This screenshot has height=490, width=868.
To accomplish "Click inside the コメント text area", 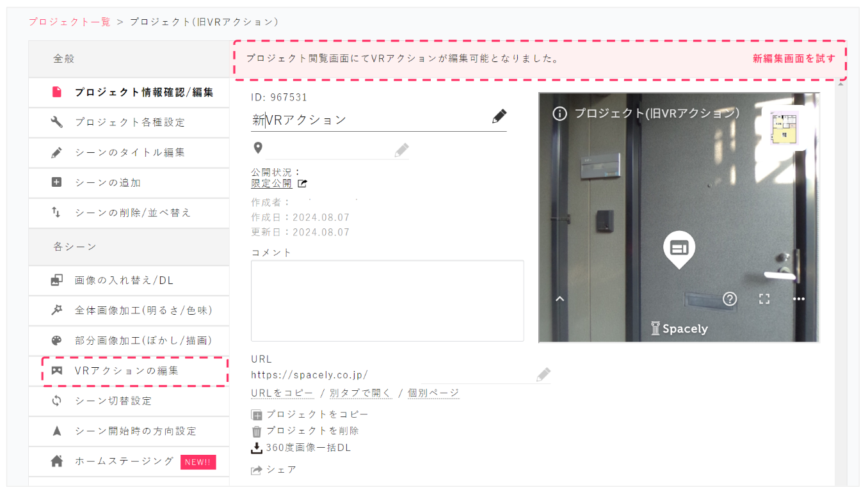I will (387, 301).
